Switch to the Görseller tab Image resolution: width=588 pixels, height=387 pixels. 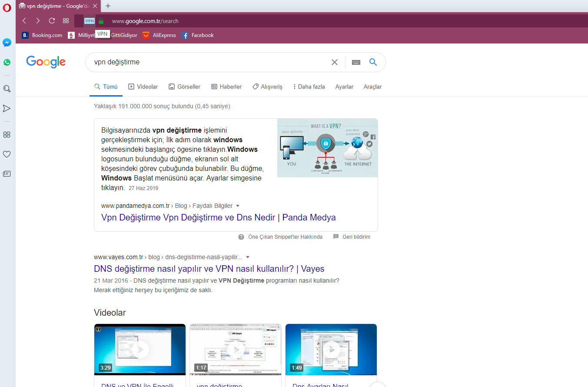coord(185,87)
